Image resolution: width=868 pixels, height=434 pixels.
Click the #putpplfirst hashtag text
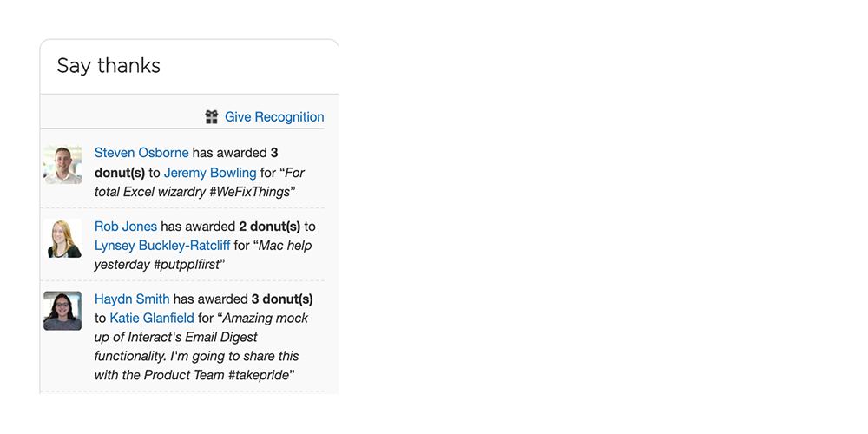point(187,265)
